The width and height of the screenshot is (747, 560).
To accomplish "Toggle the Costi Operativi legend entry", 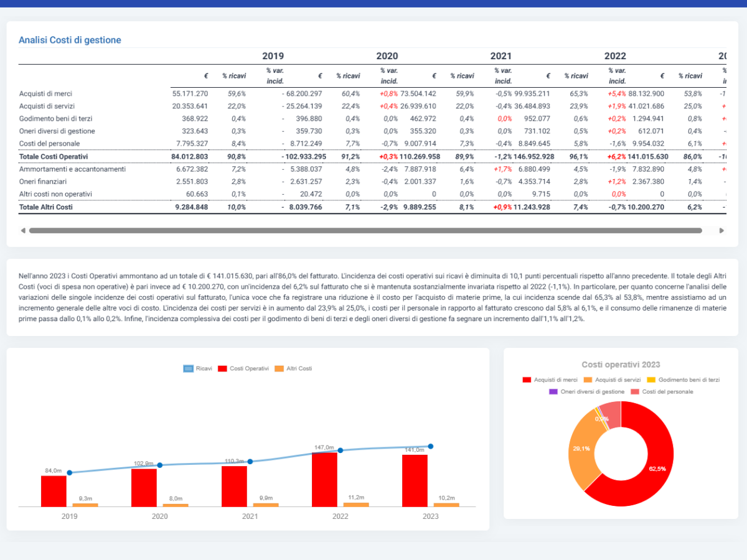I will coord(243,368).
